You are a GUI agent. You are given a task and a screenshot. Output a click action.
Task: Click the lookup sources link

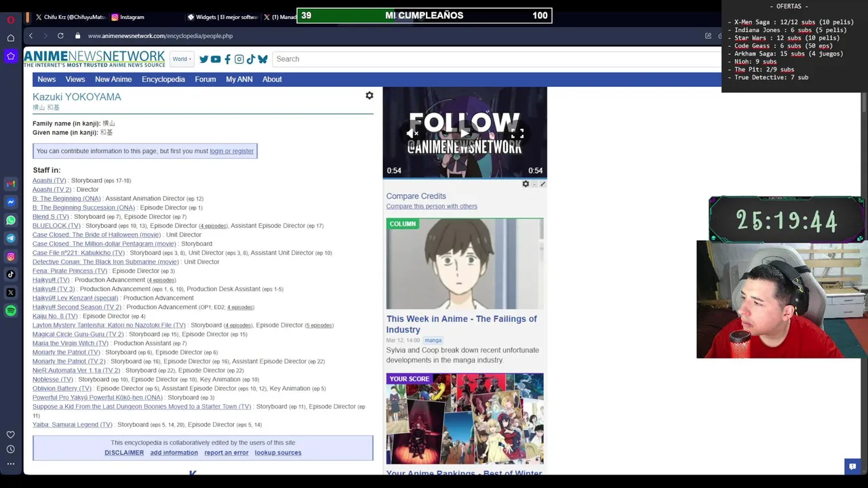pyautogui.click(x=278, y=453)
